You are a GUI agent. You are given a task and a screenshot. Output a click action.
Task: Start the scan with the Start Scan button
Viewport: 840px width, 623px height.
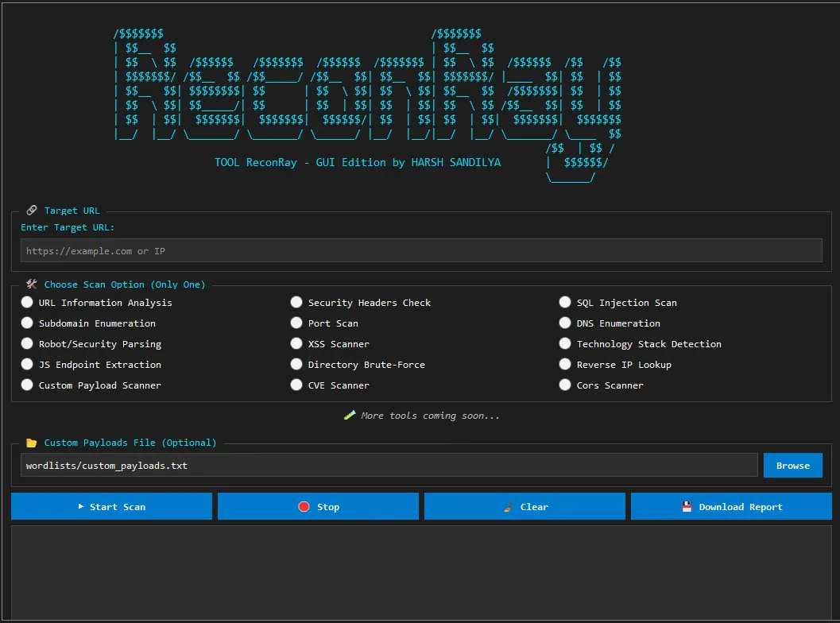[112, 507]
